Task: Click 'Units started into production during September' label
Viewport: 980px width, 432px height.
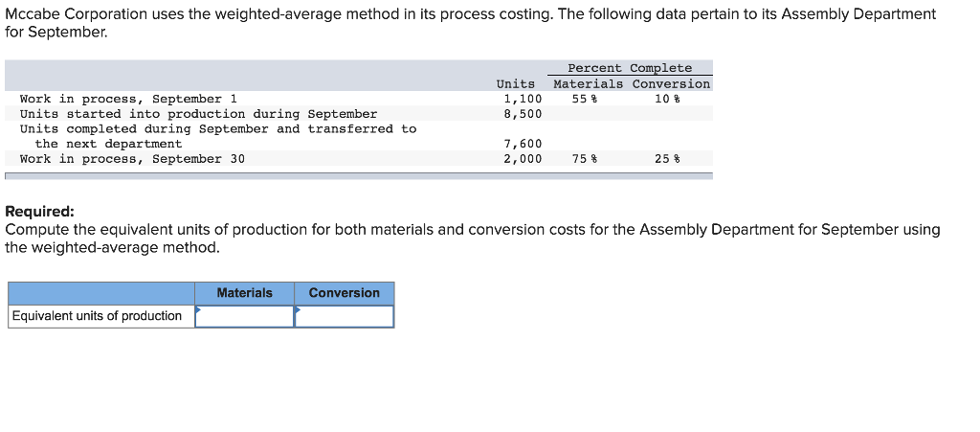Action: (199, 114)
